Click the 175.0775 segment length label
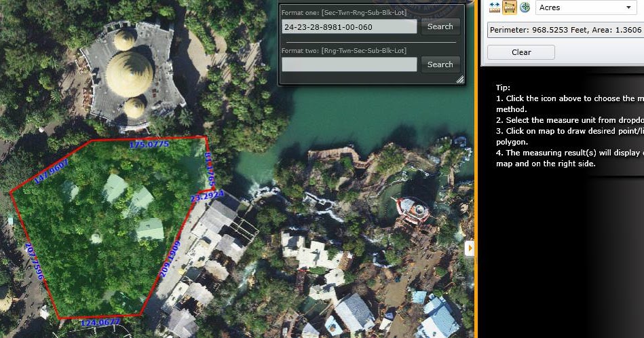Viewport: 644px width, 338px height. pos(149,145)
